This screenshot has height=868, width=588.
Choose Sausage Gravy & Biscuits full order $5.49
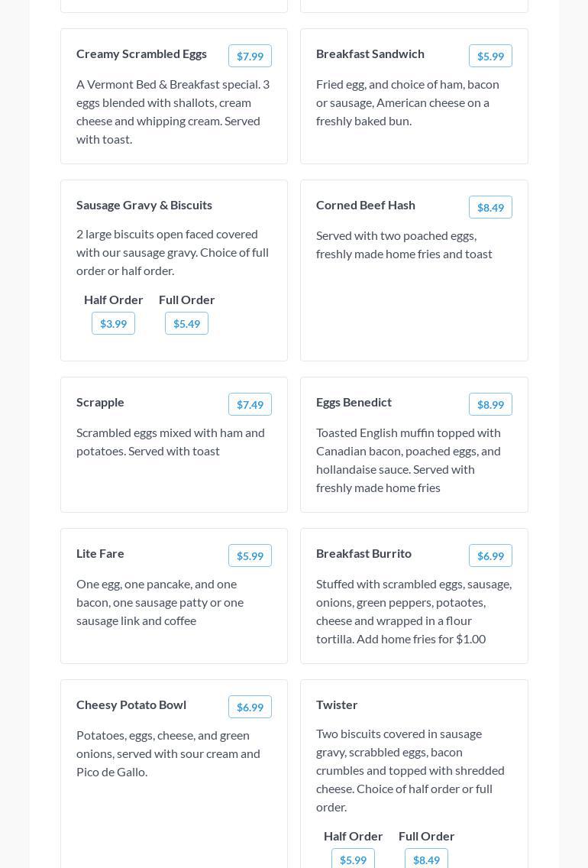(x=186, y=323)
